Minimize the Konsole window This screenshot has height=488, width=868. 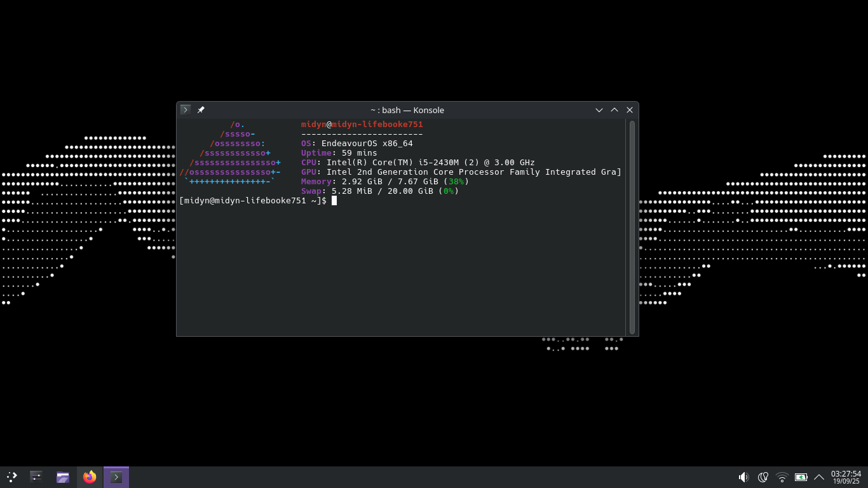click(x=599, y=110)
